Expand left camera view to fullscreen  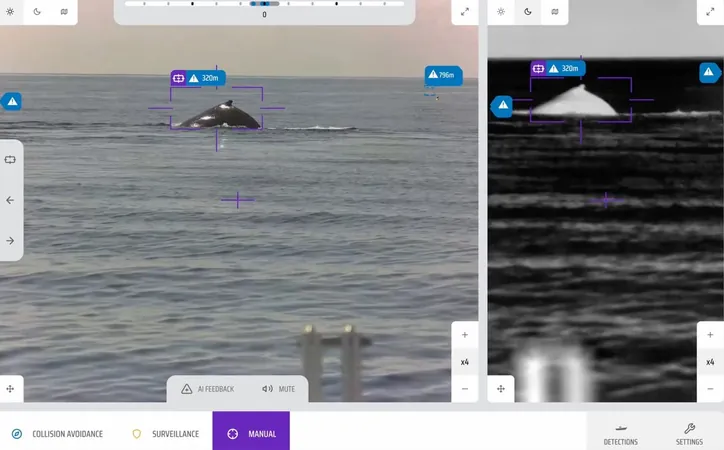tap(465, 12)
